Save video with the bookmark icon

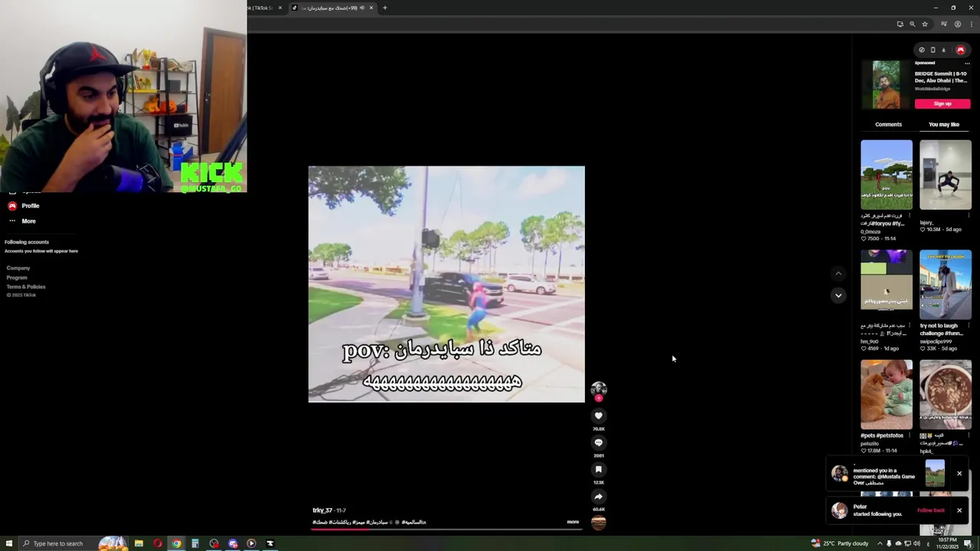[599, 469]
